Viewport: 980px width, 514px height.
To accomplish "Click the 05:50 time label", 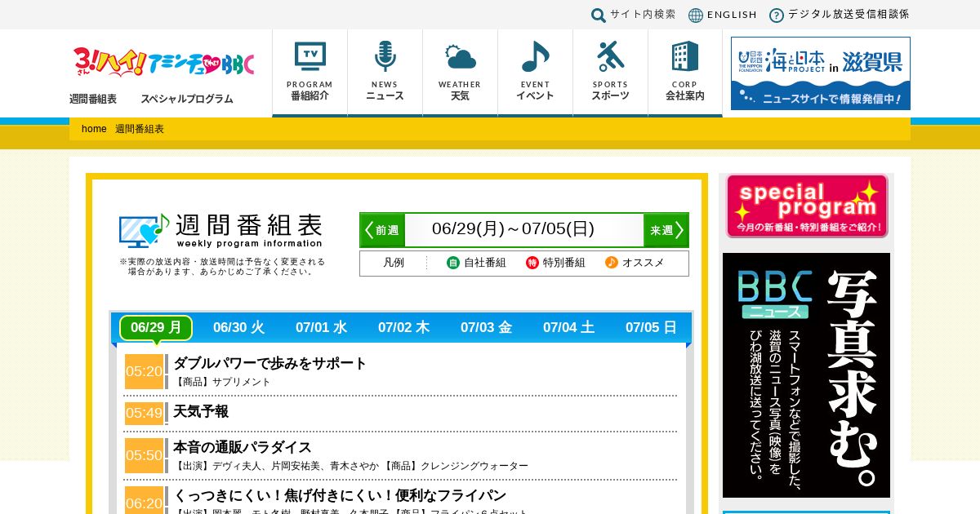I will 145,455.
